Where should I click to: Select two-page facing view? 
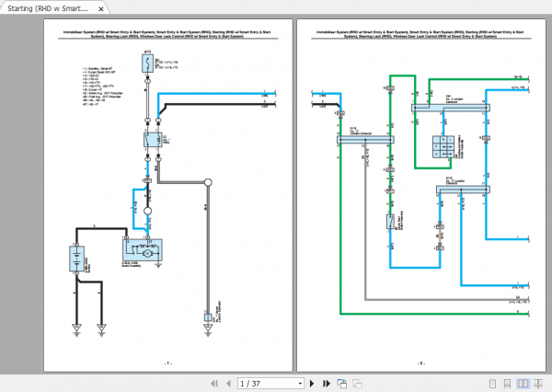pos(522,383)
